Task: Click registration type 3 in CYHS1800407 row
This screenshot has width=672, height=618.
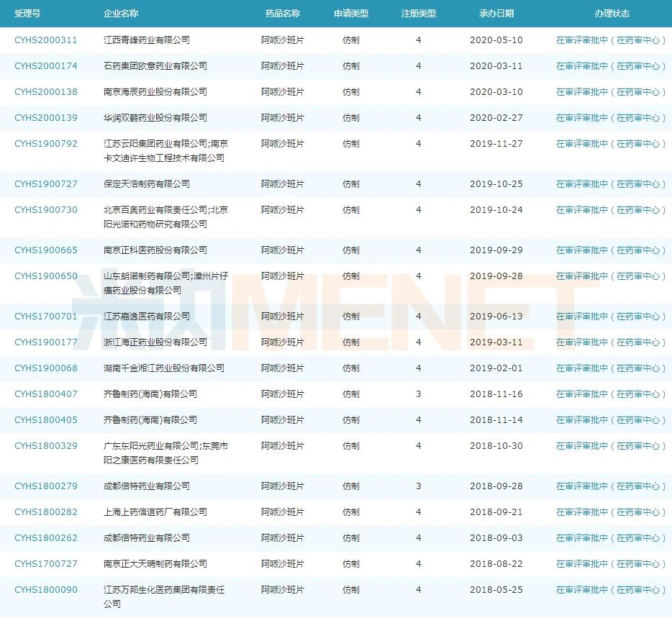Action: [x=419, y=394]
